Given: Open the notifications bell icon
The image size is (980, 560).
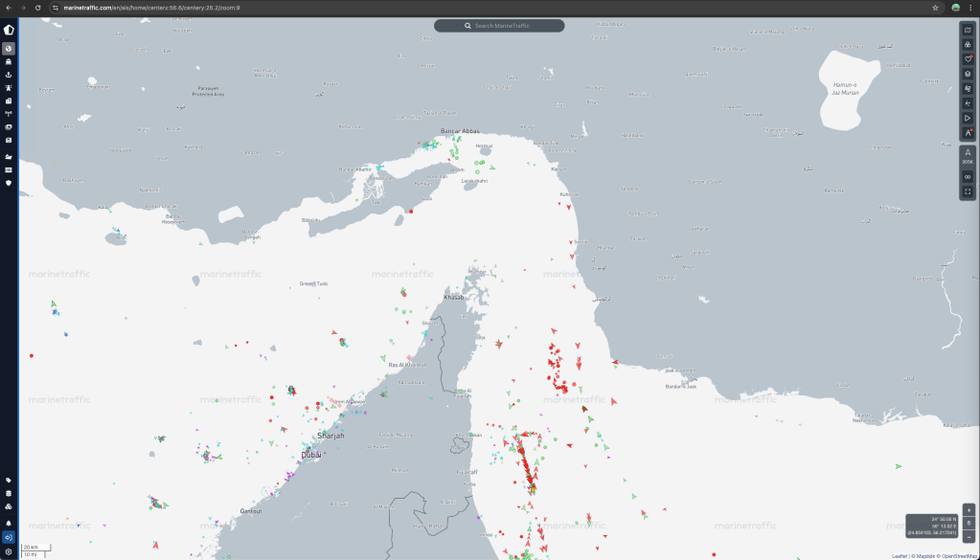Looking at the screenshot, I should coord(9,523).
